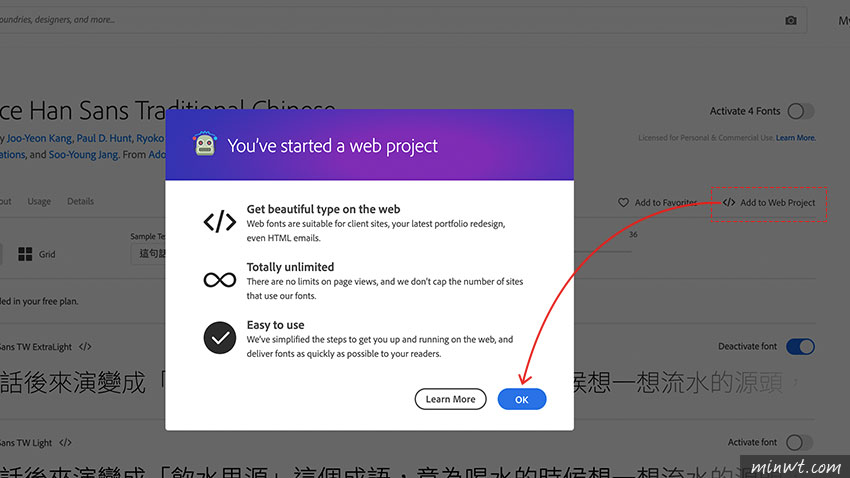Click the Add to Web Project code icon
The height and width of the screenshot is (478, 850).
pos(729,202)
